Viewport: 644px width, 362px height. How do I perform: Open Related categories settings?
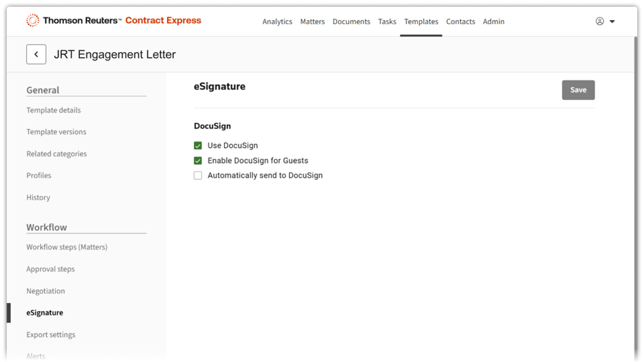(x=56, y=154)
